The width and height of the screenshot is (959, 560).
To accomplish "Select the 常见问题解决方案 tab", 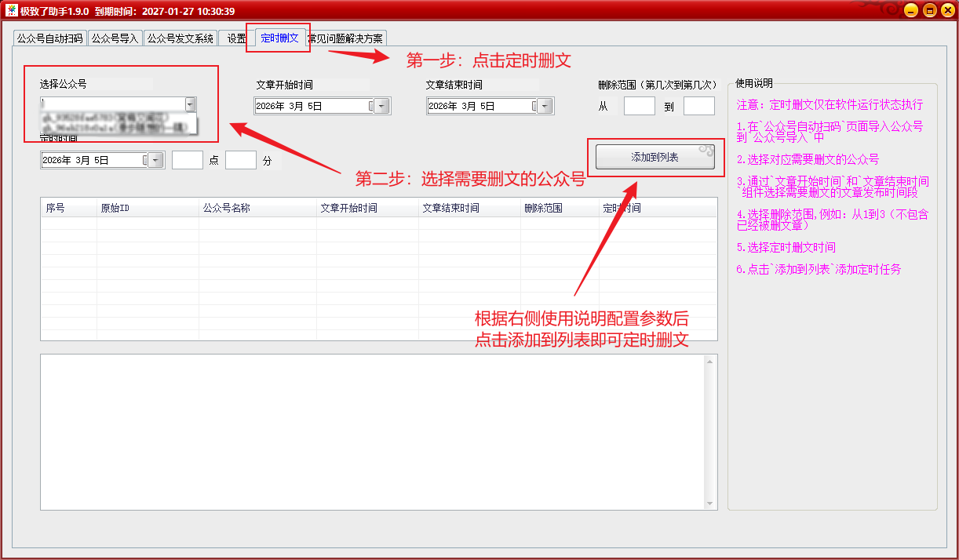I will pos(346,38).
